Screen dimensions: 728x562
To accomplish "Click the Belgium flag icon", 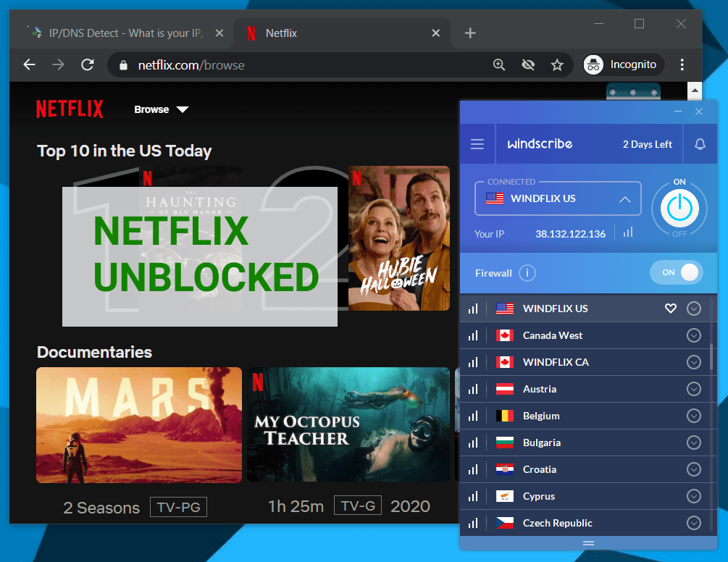I will pos(505,416).
